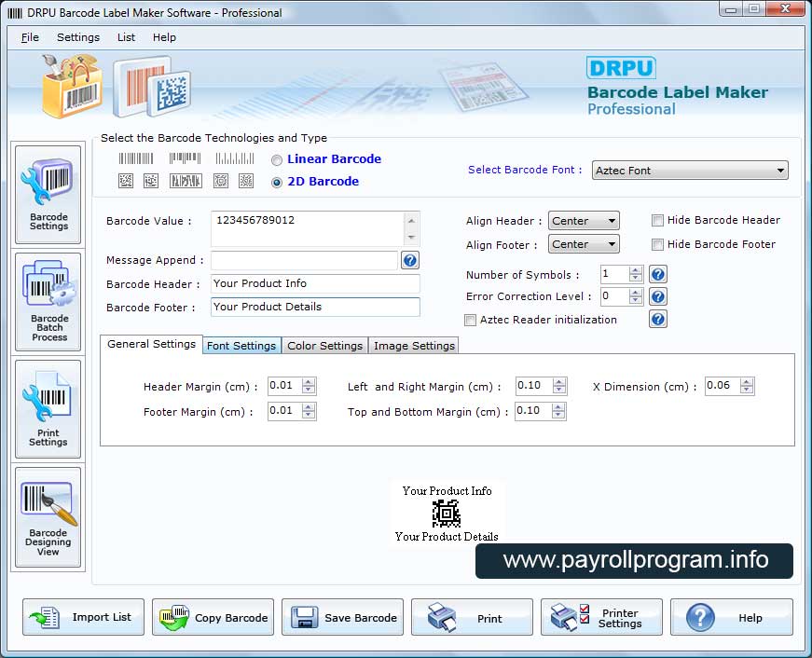Click the Left and Right Margin spinner arrows
Viewport: 812px width, 658px height.
[559, 386]
